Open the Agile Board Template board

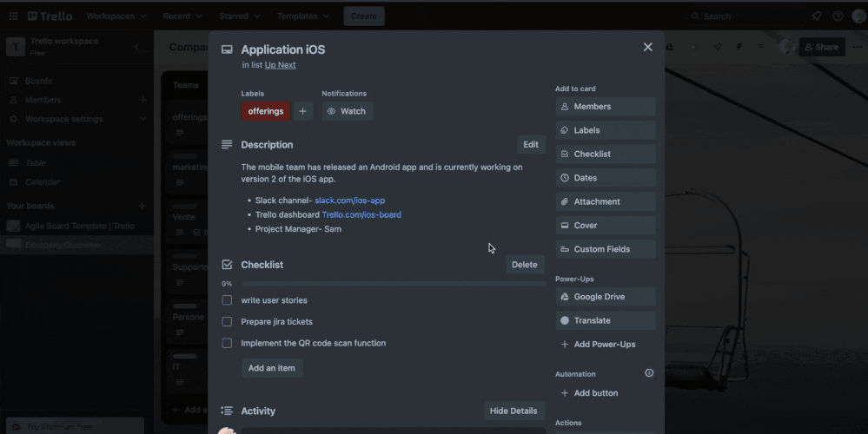(76, 226)
